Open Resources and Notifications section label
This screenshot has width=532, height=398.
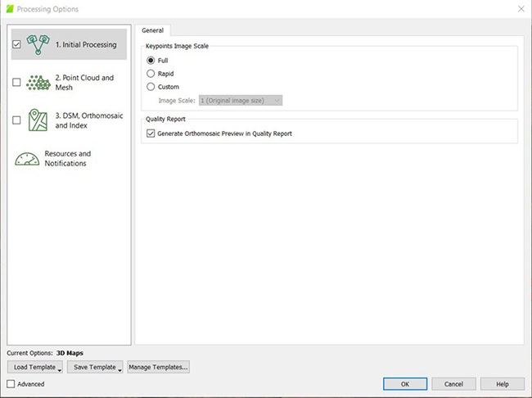[68, 159]
